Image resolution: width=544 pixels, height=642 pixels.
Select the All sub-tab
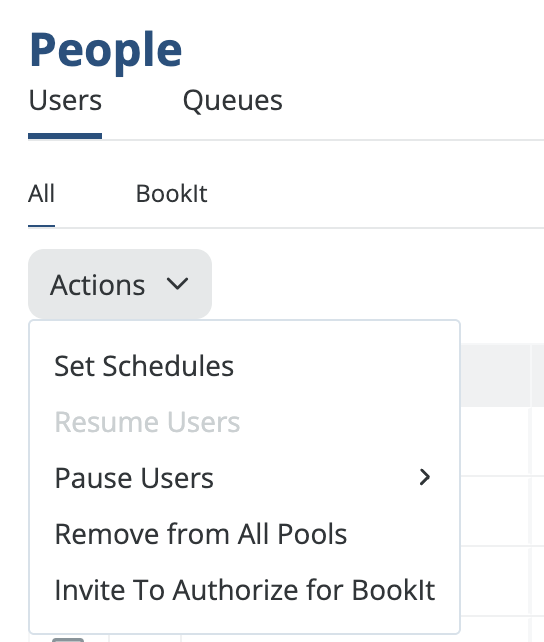tap(41, 194)
